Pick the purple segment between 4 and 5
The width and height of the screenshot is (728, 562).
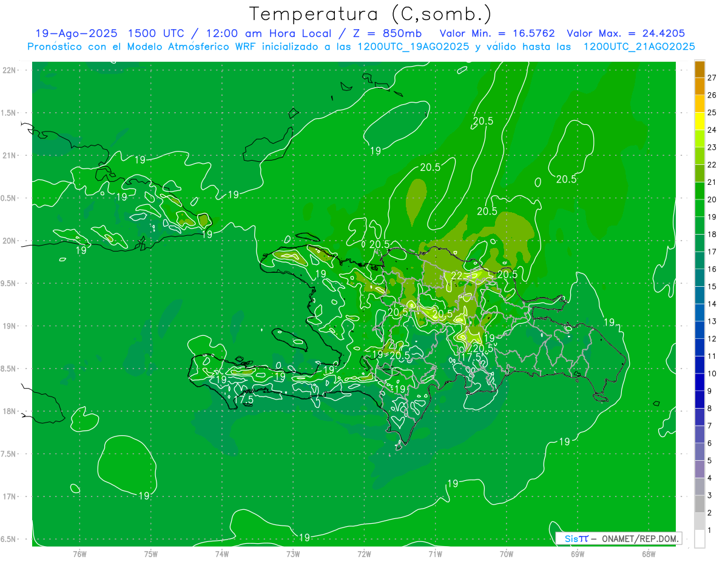(x=699, y=469)
